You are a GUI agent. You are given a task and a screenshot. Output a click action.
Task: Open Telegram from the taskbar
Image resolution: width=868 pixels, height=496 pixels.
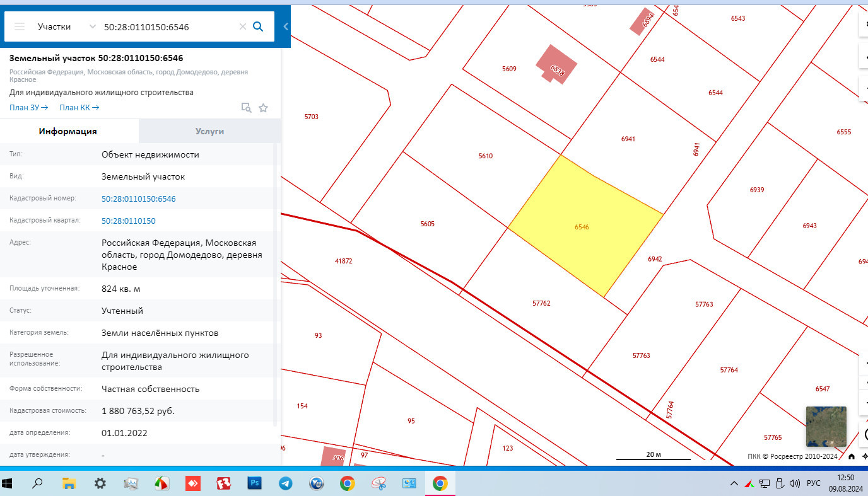click(x=286, y=483)
